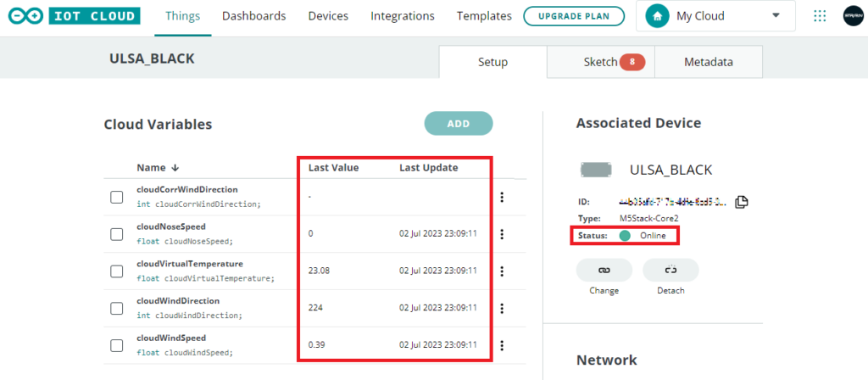Image resolution: width=868 pixels, height=380 pixels.
Task: Select the cloudWindDirection checkbox
Action: click(x=117, y=308)
